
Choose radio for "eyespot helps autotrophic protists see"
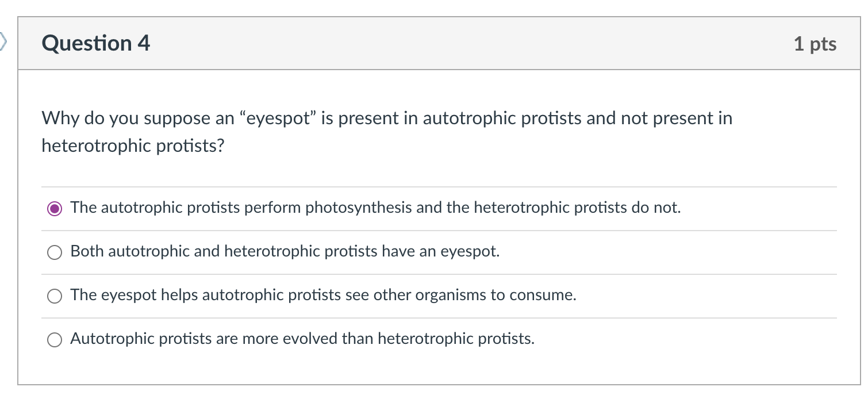[55, 296]
